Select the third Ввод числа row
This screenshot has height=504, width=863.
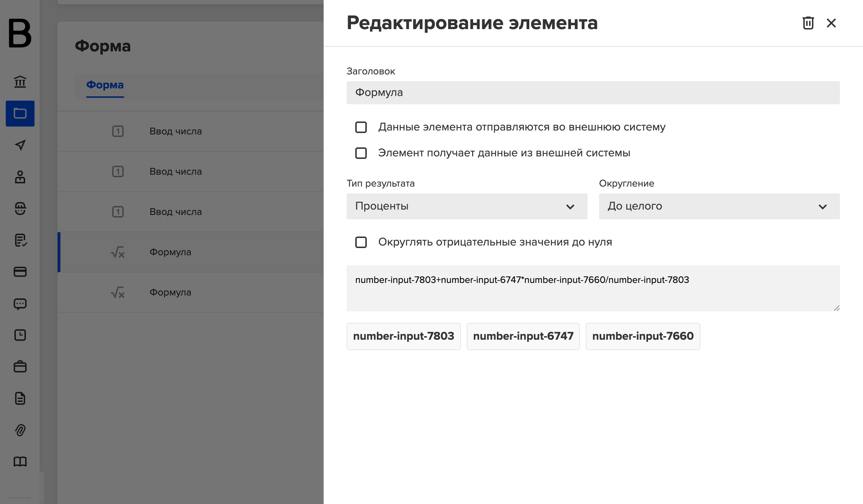pyautogui.click(x=191, y=212)
